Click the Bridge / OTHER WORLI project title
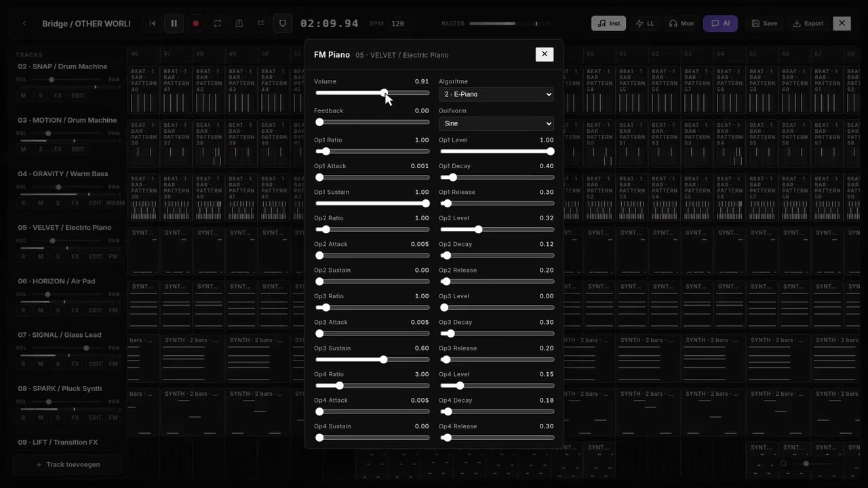Image resolution: width=868 pixels, height=488 pixels. [x=86, y=23]
